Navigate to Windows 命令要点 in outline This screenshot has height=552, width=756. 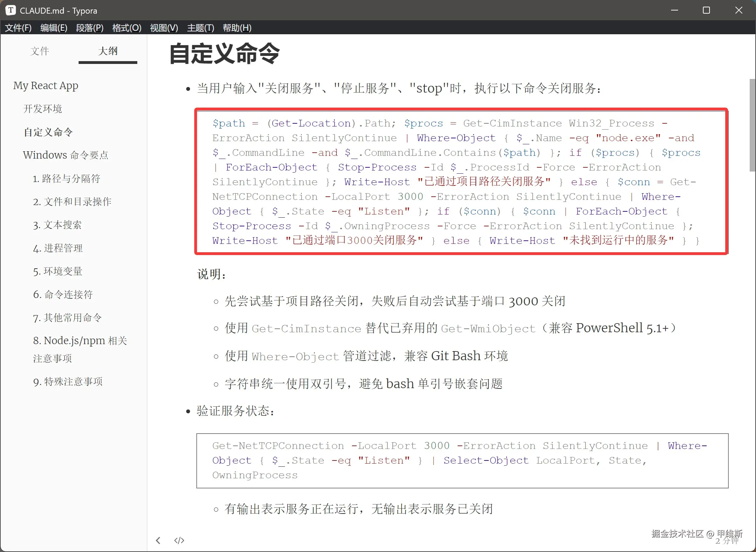(66, 155)
